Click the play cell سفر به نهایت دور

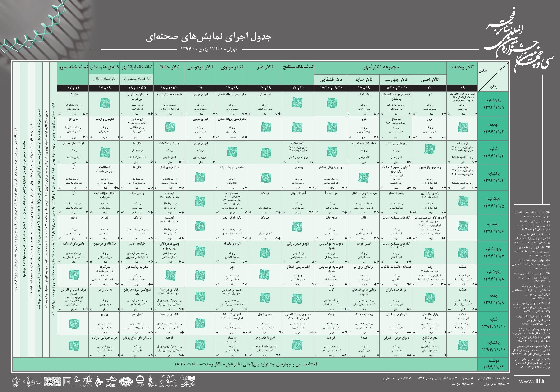click(137, 275)
